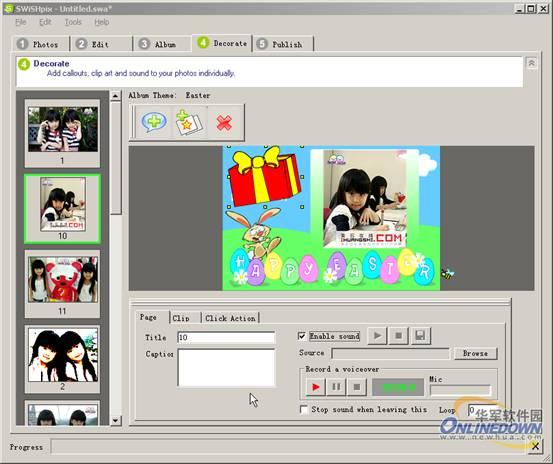
Task: Click the cancel X beside progress bar
Action: point(535,446)
